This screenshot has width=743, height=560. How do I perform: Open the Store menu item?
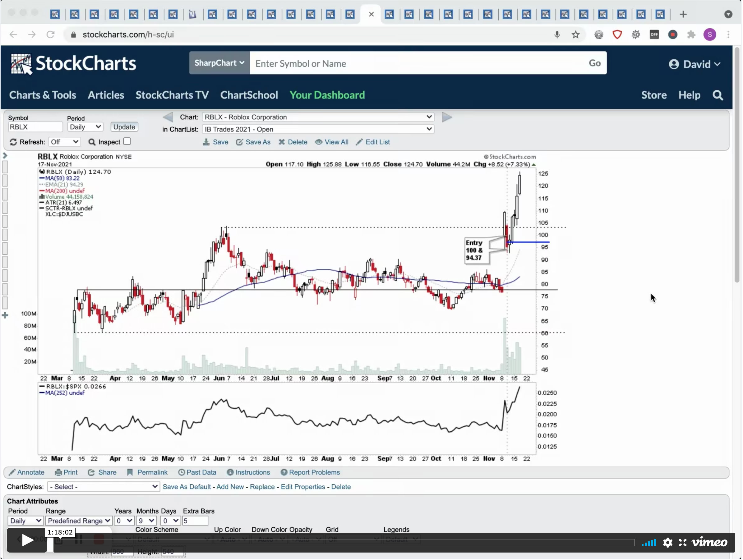tap(654, 95)
